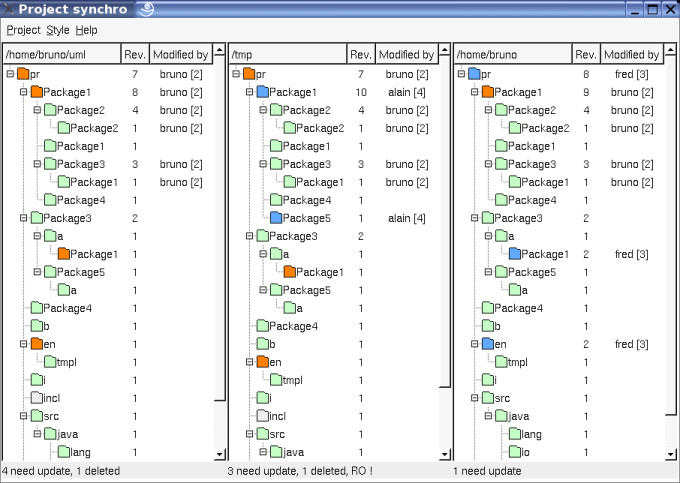This screenshot has height=483, width=680.
Task: Open the Style menu
Action: coord(58,30)
